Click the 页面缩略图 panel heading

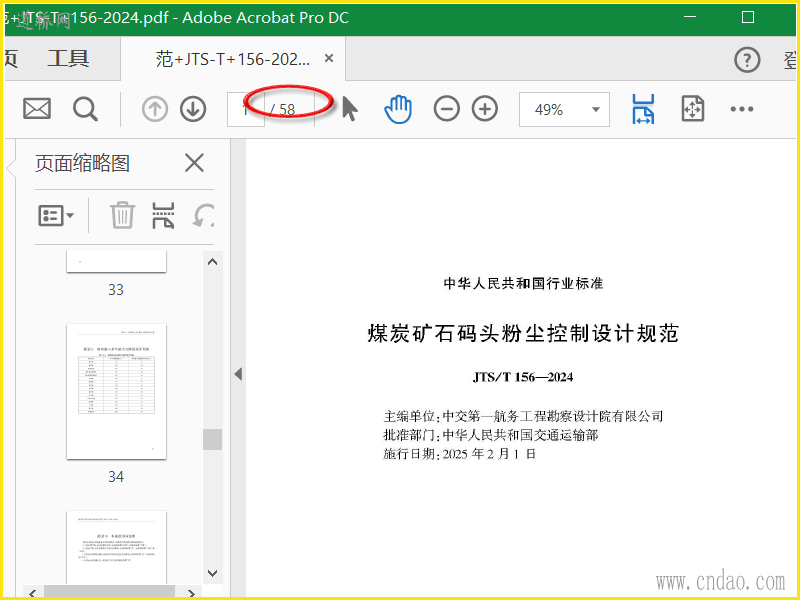coord(82,163)
